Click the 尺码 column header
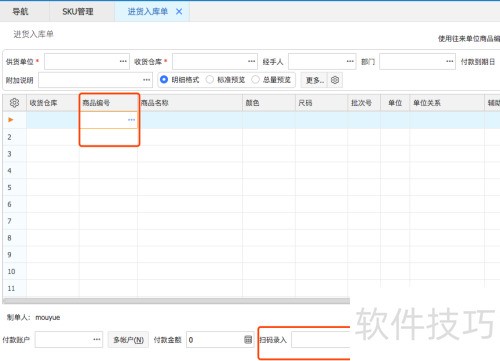The width and height of the screenshot is (500, 361). (x=321, y=103)
